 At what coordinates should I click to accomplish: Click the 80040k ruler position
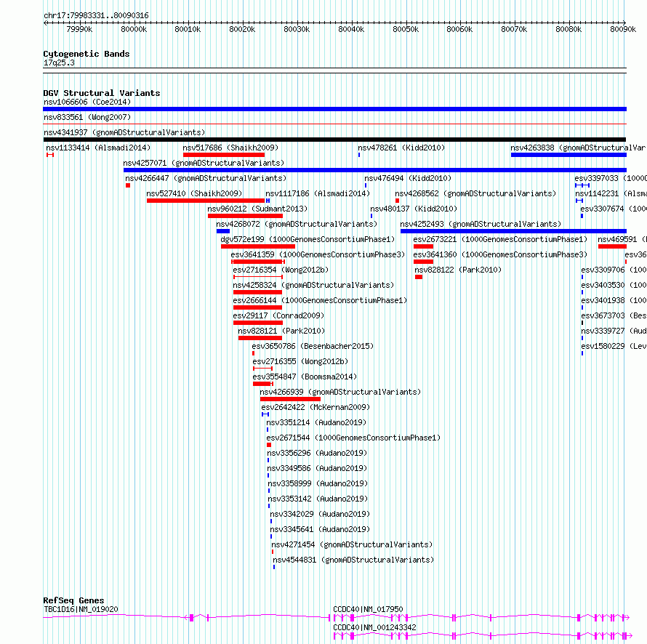coord(351,29)
